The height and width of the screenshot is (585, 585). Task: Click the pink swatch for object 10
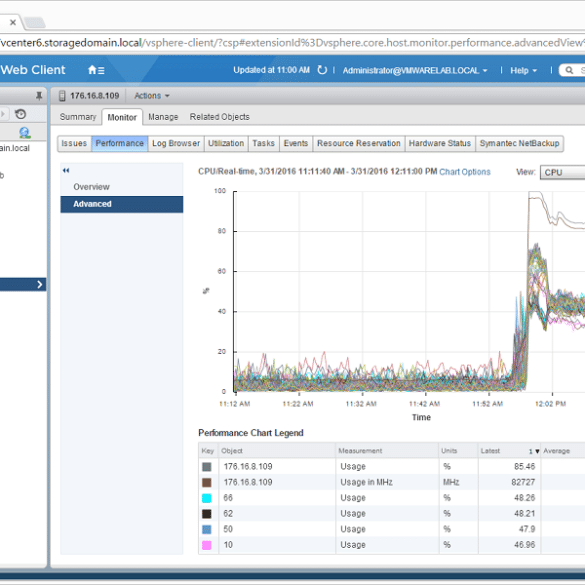point(207,545)
